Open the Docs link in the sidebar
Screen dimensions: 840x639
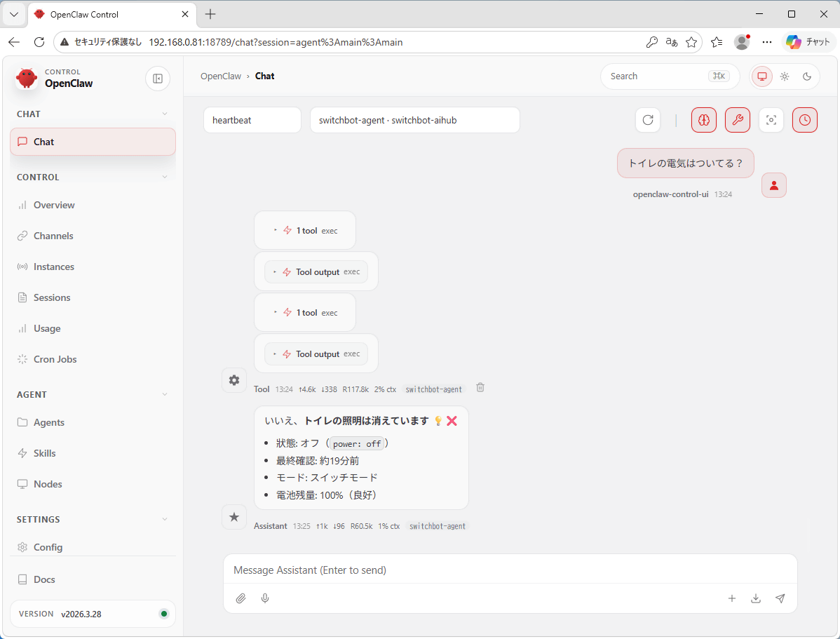[93, 579]
